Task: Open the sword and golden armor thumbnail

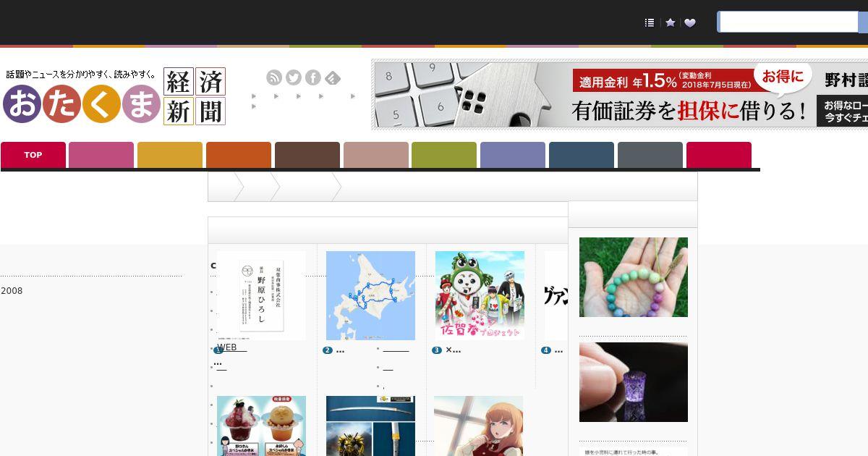Action: [x=370, y=426]
